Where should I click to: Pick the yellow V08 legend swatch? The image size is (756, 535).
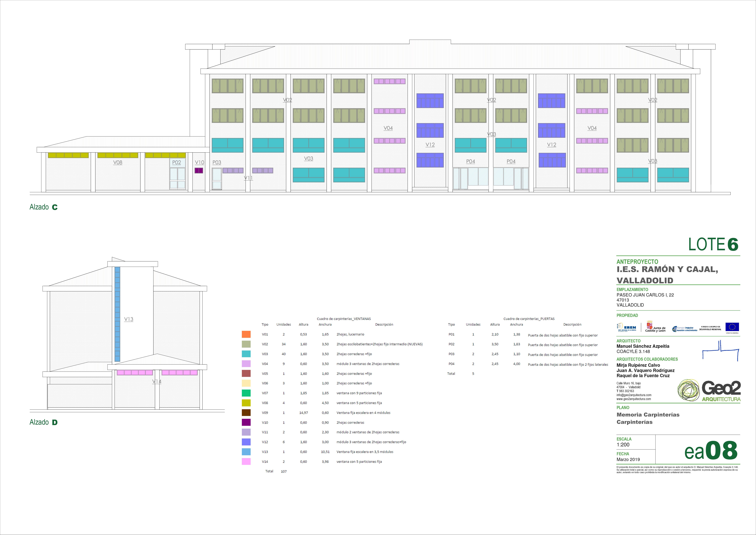(x=246, y=403)
